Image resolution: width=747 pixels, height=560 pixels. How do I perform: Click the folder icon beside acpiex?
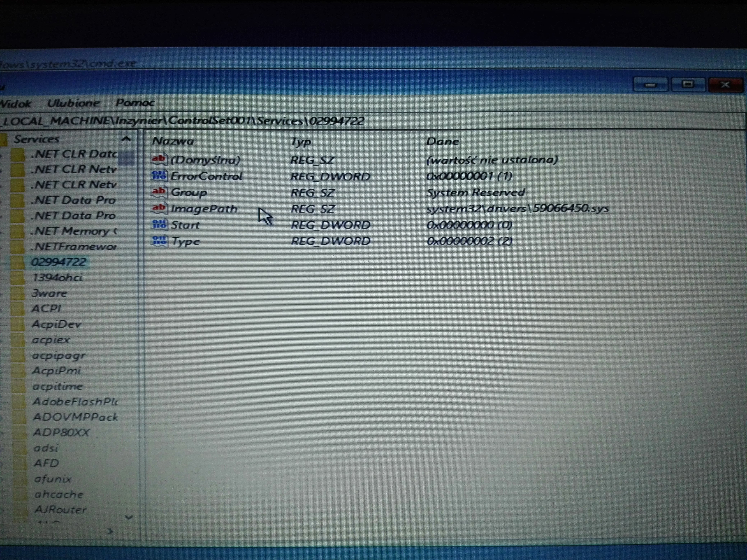[18, 340]
